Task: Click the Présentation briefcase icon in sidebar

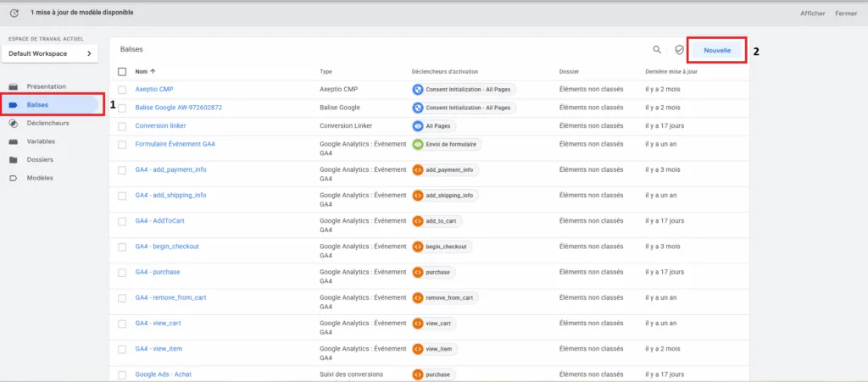Action: point(14,86)
